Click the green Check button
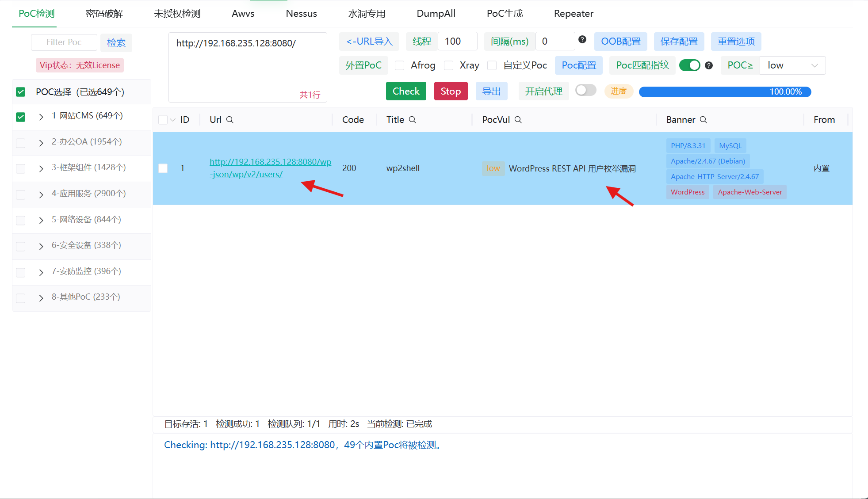Image resolution: width=868 pixels, height=499 pixels. [406, 91]
